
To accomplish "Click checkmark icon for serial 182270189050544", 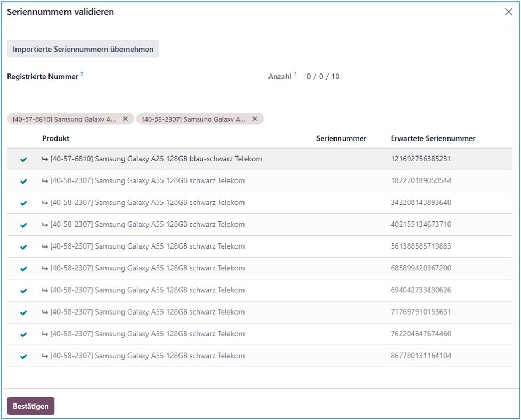I will coord(23,181).
